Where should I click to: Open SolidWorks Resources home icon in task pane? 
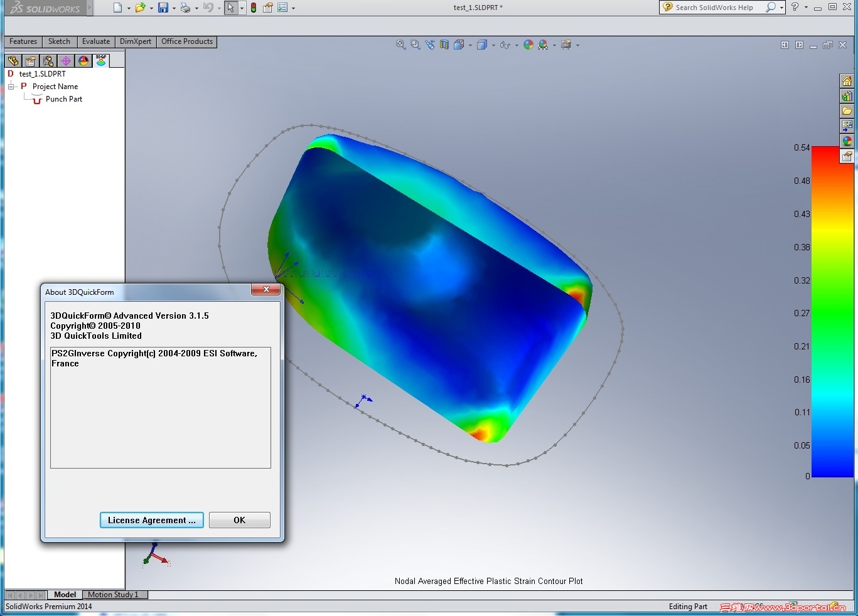847,81
